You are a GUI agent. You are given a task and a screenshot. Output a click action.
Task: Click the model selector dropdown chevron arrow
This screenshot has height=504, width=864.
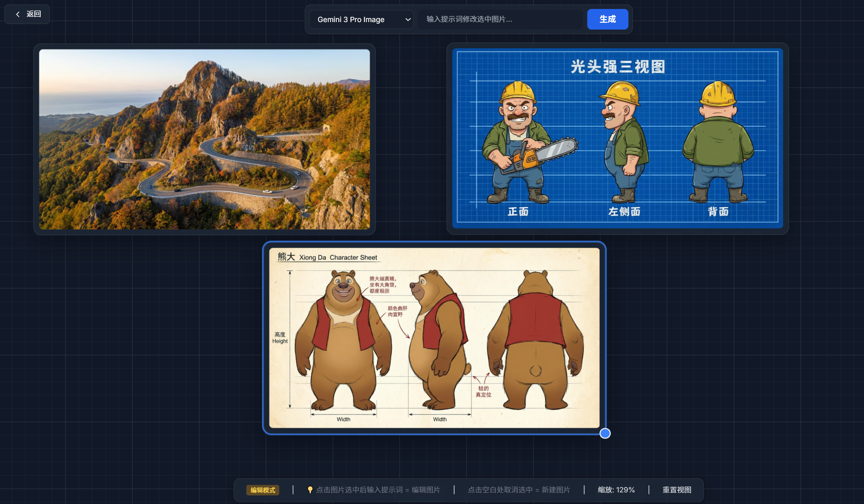tap(408, 19)
